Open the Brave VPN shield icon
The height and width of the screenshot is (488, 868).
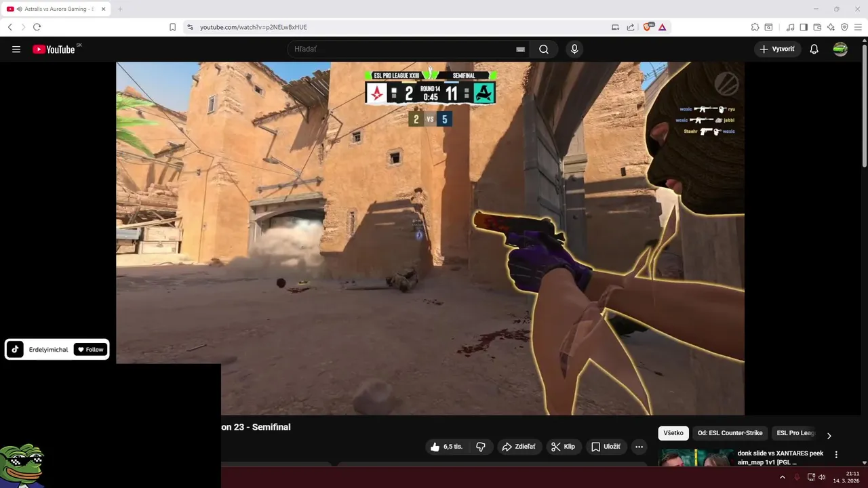point(844,27)
